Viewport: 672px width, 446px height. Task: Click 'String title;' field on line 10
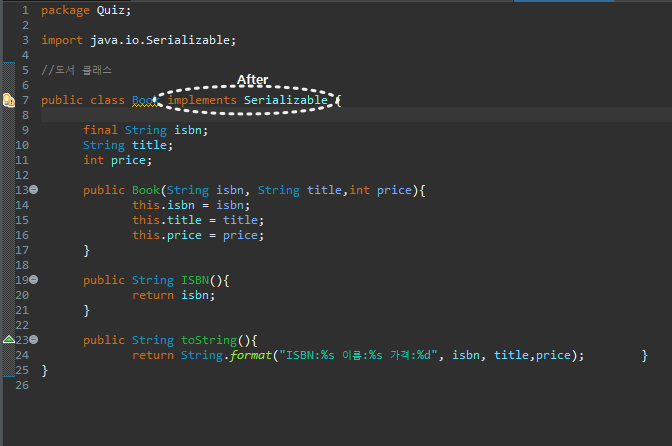tap(128, 145)
